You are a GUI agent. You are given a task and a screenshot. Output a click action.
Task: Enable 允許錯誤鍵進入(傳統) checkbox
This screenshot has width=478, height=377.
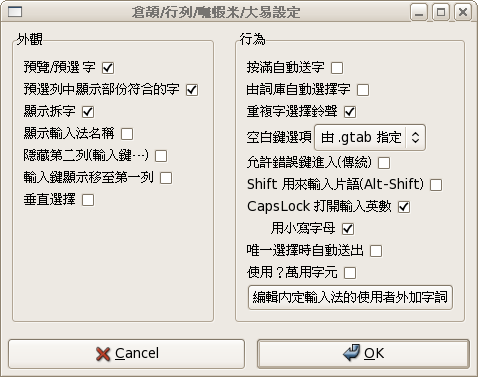(x=384, y=163)
